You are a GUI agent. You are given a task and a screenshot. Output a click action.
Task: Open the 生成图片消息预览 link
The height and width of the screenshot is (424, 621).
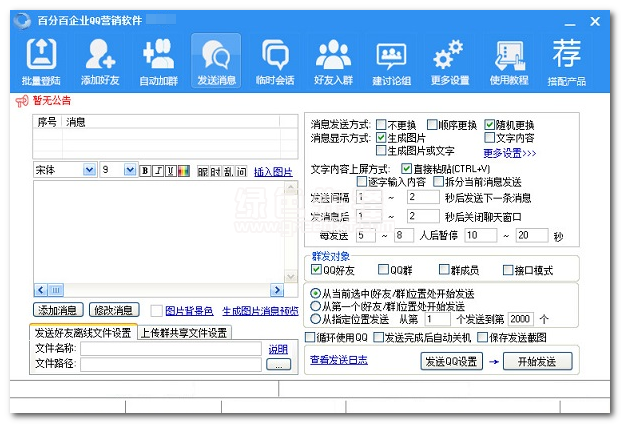coord(260,311)
